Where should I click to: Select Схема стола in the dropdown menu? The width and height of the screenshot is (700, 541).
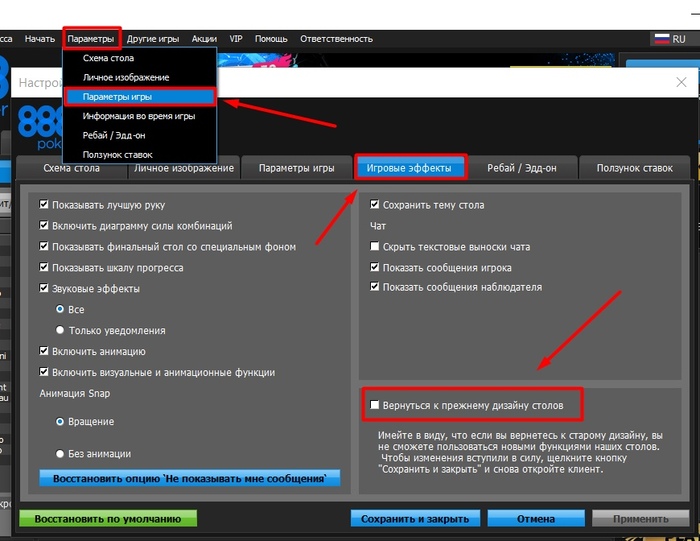pyautogui.click(x=140, y=58)
